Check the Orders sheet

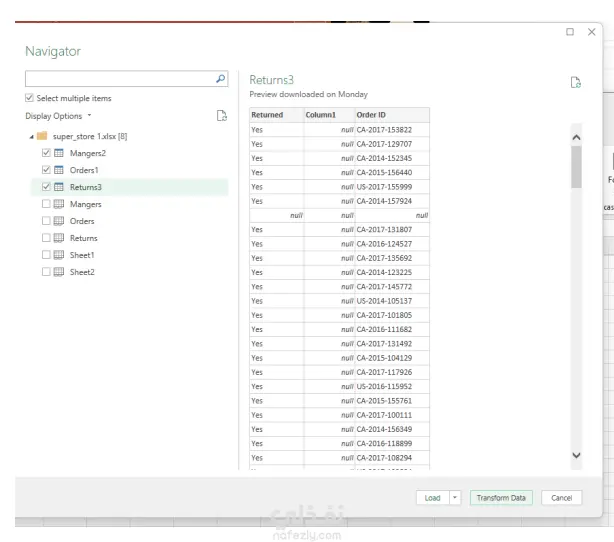(46, 221)
